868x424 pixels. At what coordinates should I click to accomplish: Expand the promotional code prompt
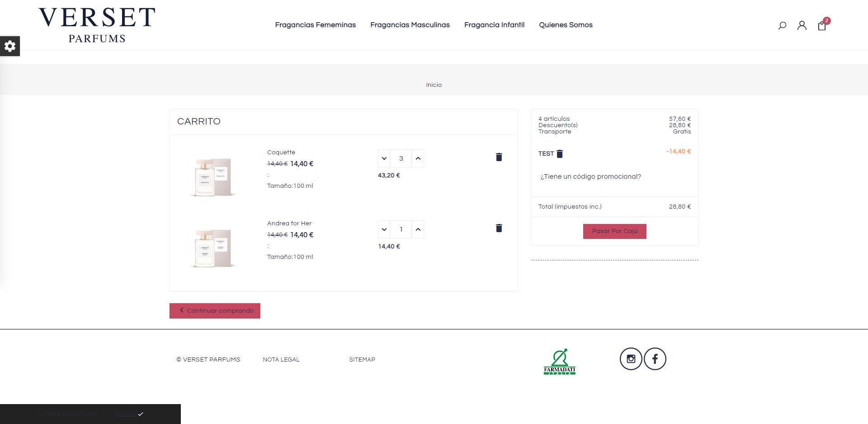coord(591,176)
